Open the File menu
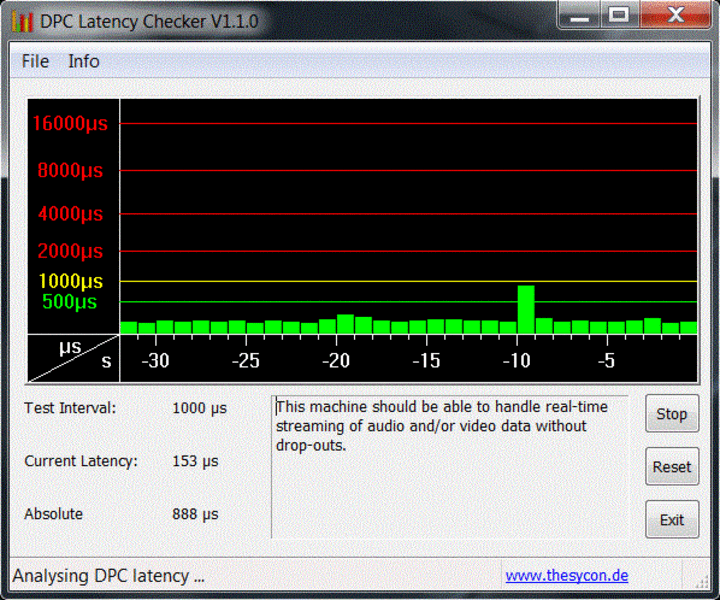The image size is (720, 600). pos(35,61)
